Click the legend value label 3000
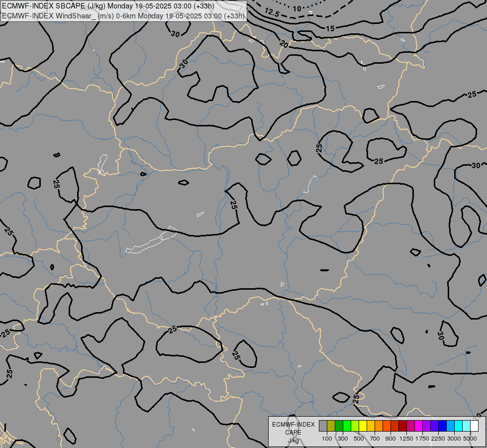 pyautogui.click(x=454, y=439)
